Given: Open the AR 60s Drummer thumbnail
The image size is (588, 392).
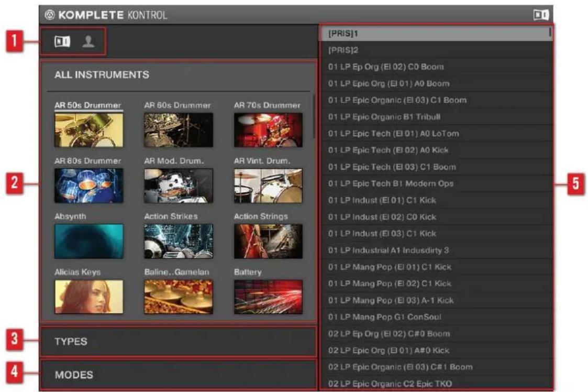Looking at the screenshot, I should coord(179,130).
